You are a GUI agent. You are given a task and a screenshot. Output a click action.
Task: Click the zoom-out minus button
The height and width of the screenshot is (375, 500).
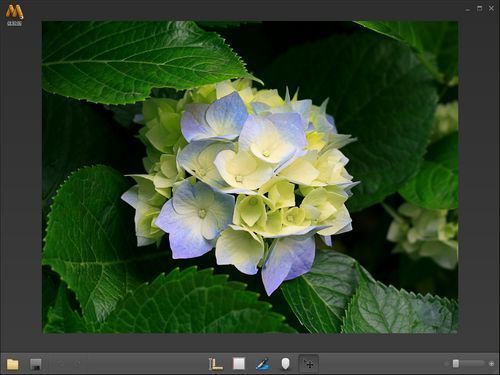click(447, 364)
